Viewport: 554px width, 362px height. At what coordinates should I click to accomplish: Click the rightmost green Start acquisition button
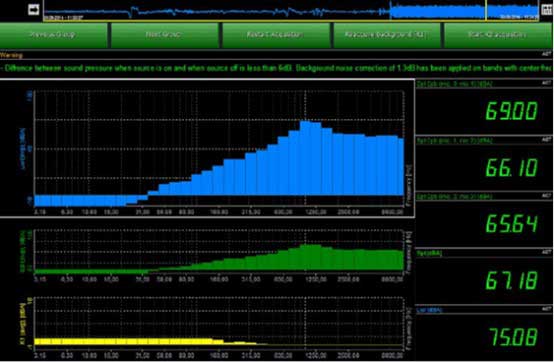tap(498, 35)
